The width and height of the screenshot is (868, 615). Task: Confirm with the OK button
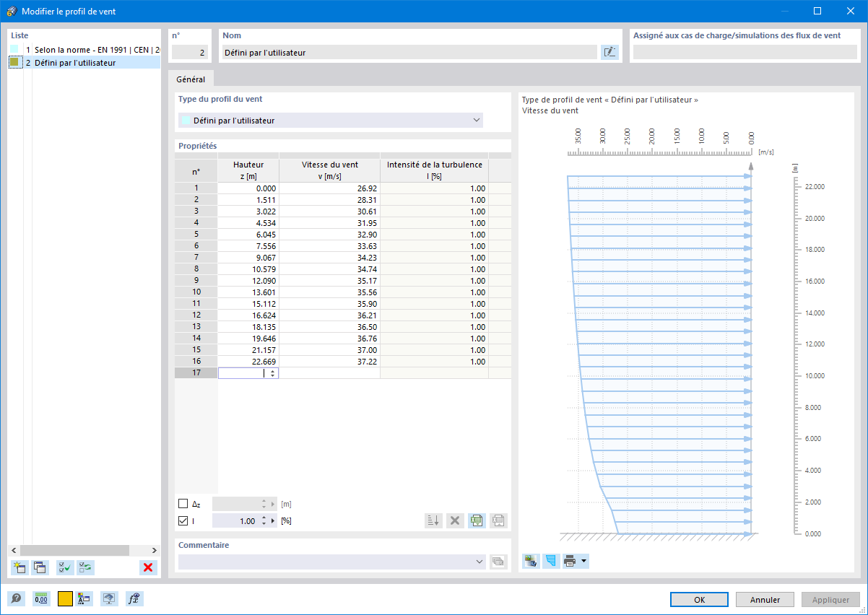(x=699, y=599)
